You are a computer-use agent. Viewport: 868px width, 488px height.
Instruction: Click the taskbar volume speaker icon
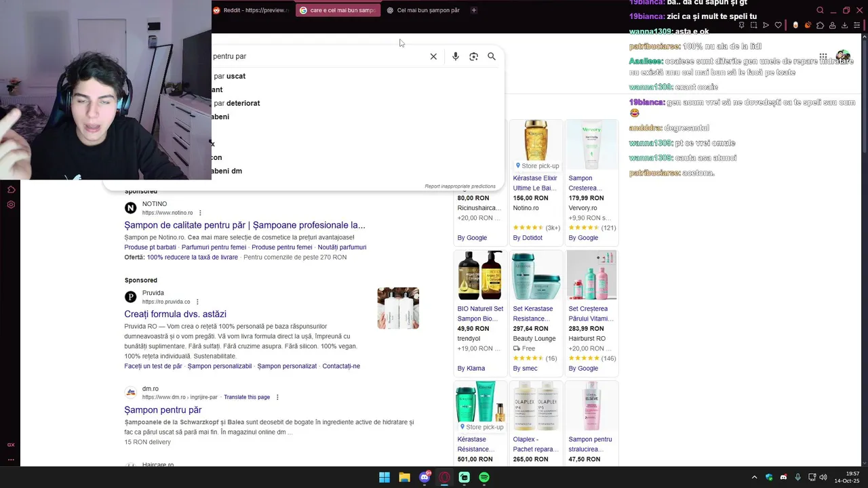click(x=823, y=477)
